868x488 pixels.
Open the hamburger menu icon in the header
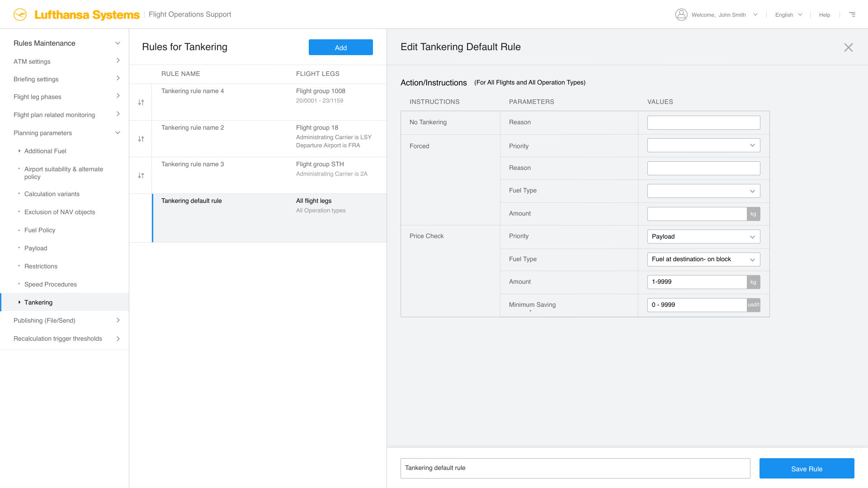coord(852,14)
